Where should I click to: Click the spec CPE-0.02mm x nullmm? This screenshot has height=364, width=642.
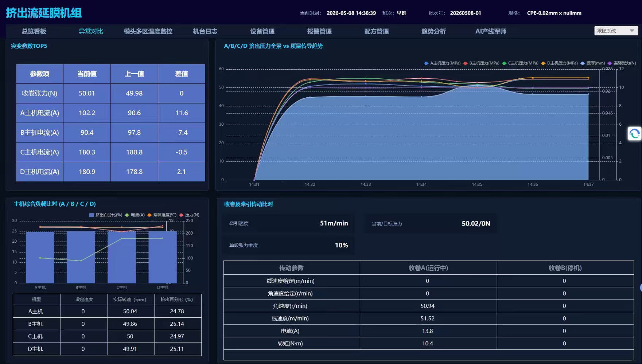coord(554,13)
